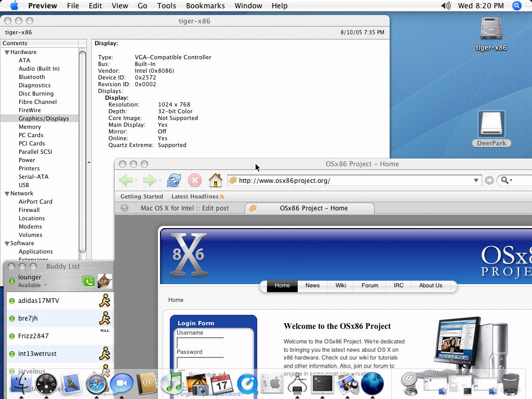
Task: Open iPhoto from the Dock
Action: click(x=197, y=384)
